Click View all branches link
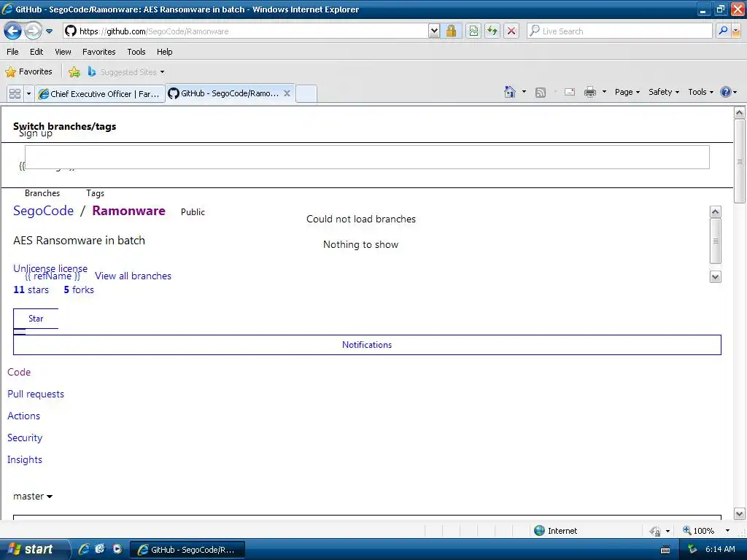The height and width of the screenshot is (560, 747). (133, 276)
